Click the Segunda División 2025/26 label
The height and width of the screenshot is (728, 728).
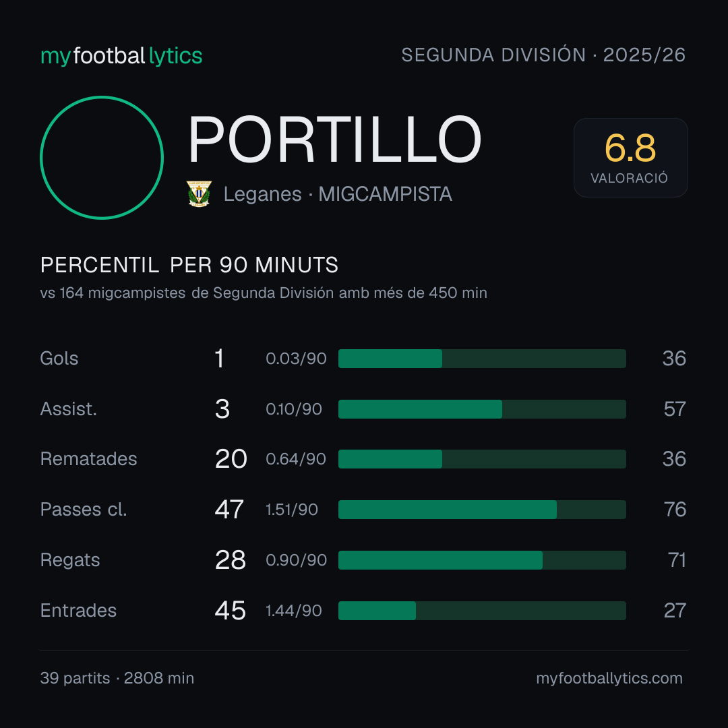[543, 55]
